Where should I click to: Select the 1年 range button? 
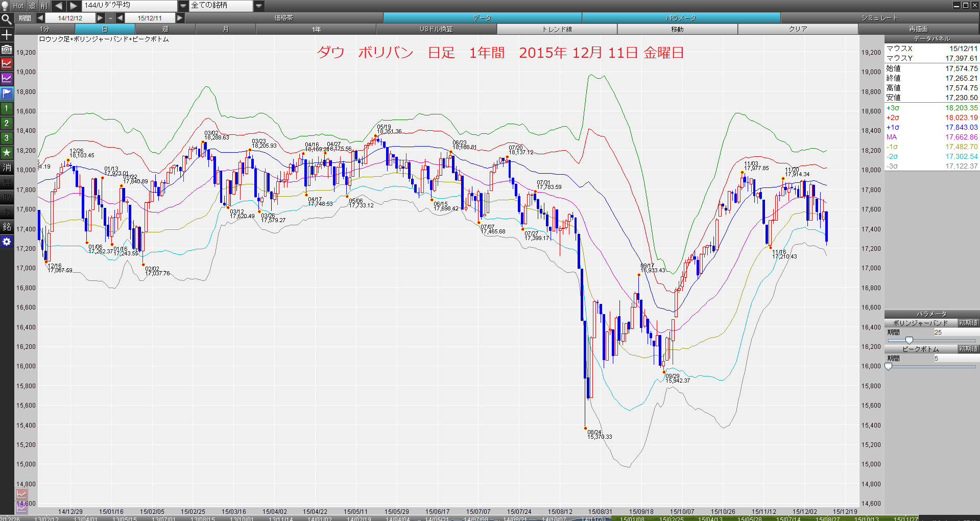(316, 29)
